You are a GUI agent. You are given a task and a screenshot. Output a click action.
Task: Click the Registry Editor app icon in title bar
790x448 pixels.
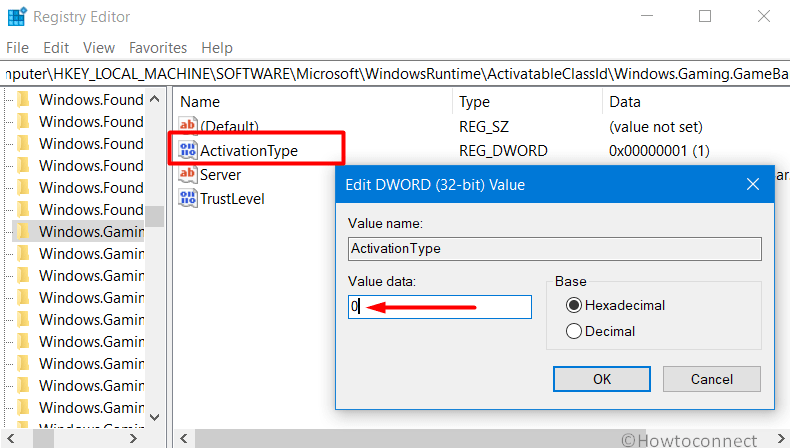pos(16,17)
